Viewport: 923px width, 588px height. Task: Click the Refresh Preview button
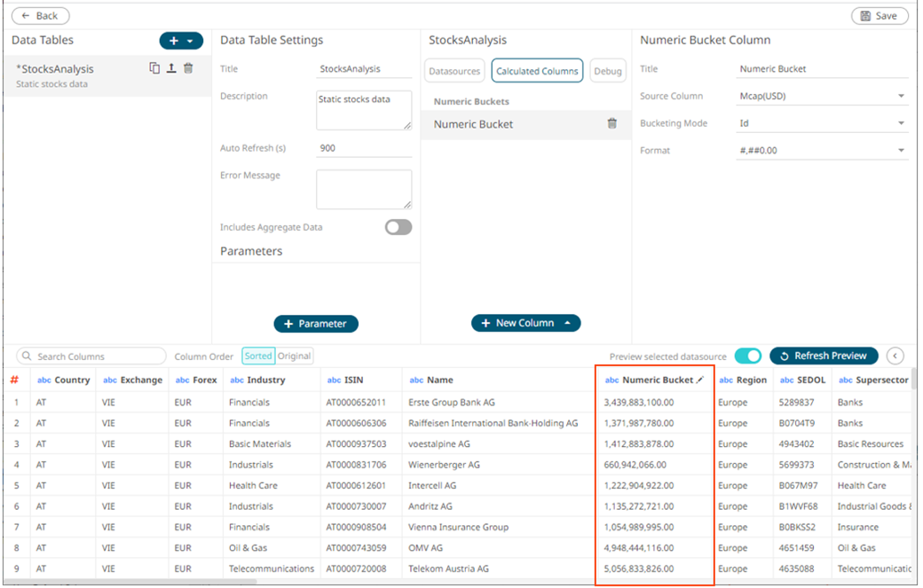pyautogui.click(x=823, y=356)
